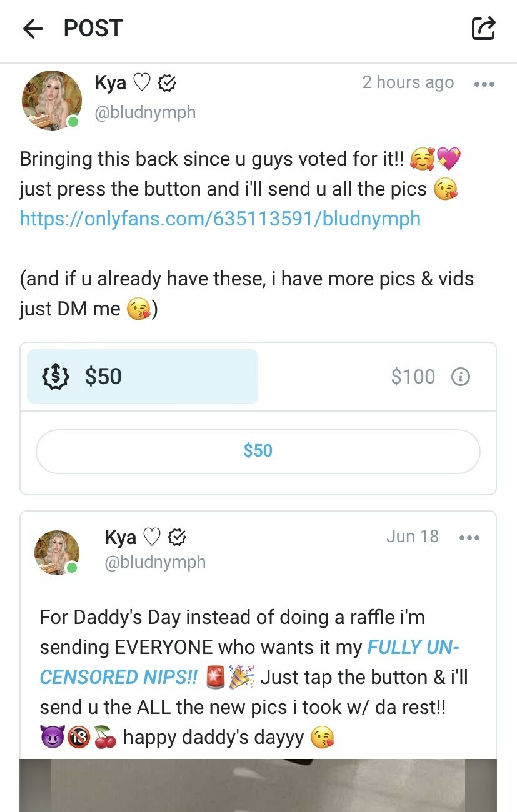Open the @bludnymph handle on top post
The image size is (517, 812).
point(145,112)
